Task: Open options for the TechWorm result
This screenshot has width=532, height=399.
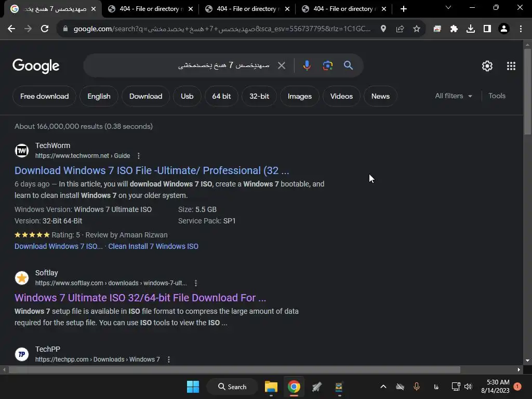Action: (x=138, y=156)
